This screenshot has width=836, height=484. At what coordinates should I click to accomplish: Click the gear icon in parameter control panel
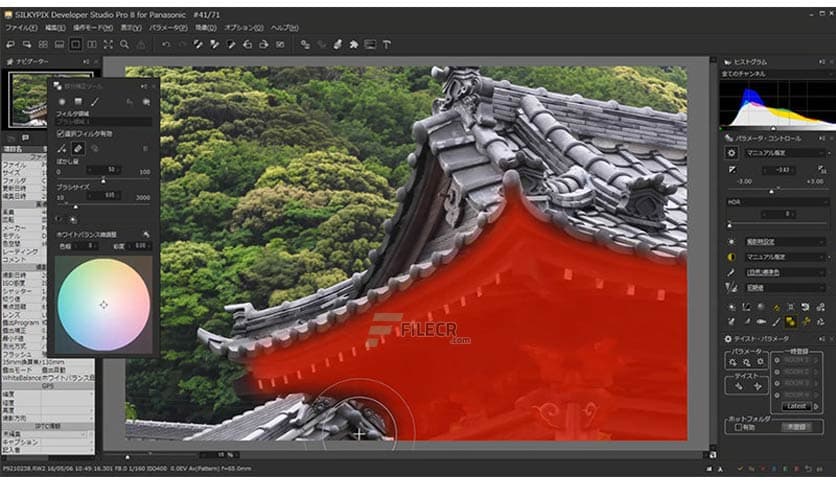pos(732,153)
